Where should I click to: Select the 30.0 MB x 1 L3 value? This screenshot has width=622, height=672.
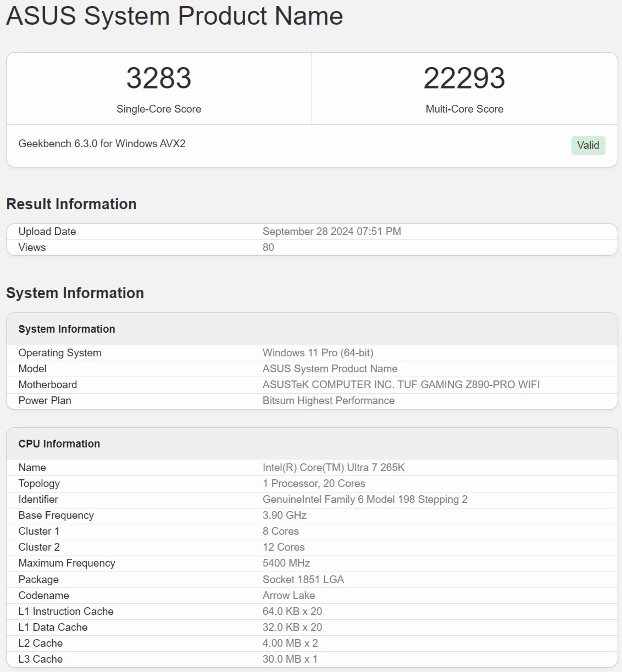[290, 659]
